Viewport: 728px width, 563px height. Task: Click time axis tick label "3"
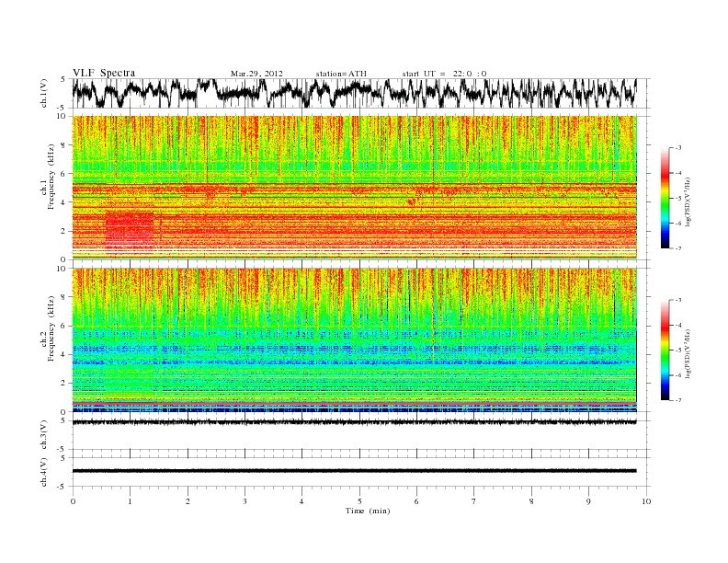pyautogui.click(x=245, y=501)
